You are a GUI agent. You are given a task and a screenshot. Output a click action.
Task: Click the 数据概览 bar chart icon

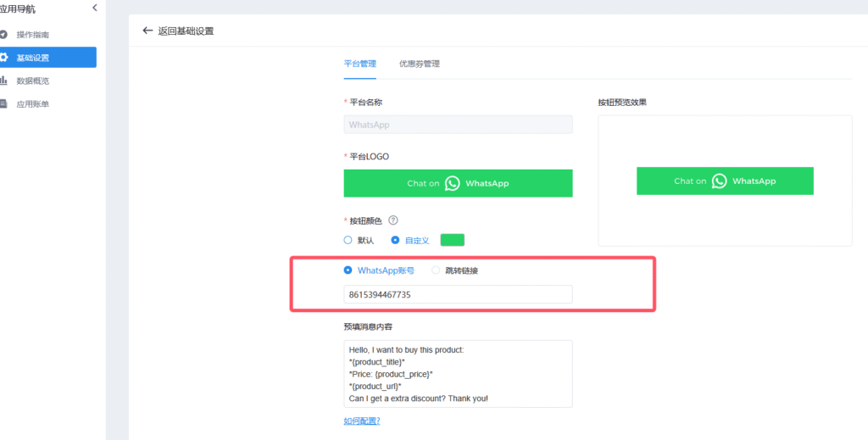[x=4, y=81]
